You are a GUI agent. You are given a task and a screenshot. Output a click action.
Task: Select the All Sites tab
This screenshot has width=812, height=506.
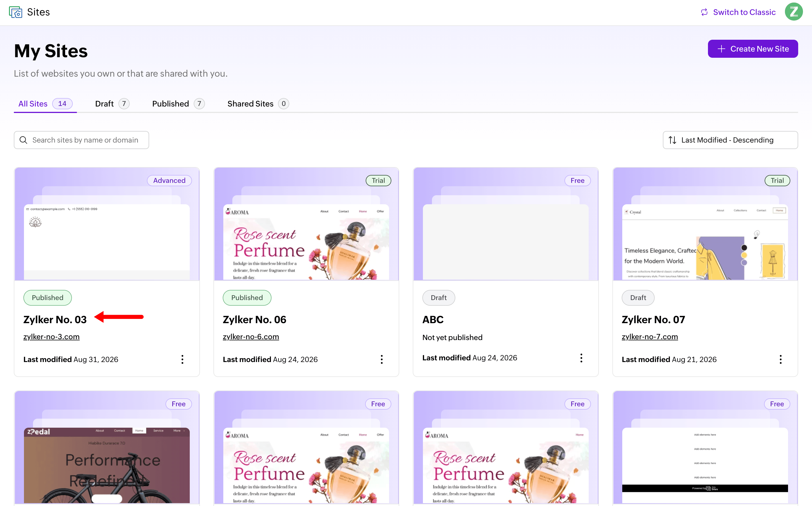point(45,104)
